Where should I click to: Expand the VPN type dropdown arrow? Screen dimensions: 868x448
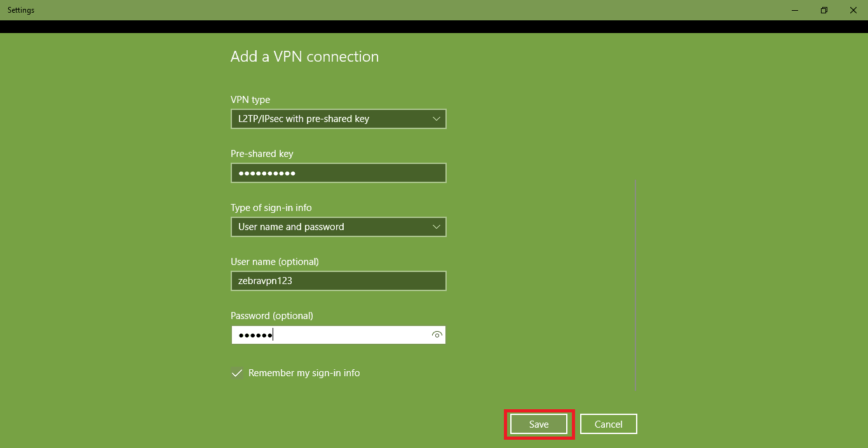[436, 119]
